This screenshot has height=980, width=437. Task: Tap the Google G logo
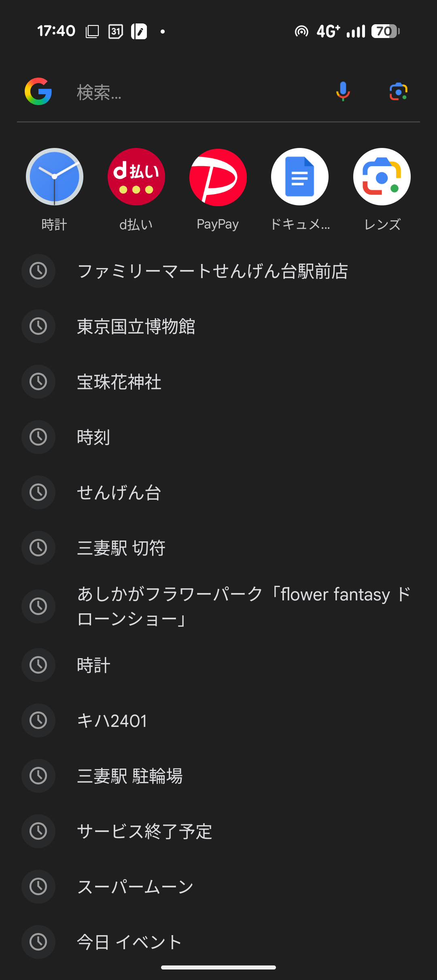coord(38,91)
